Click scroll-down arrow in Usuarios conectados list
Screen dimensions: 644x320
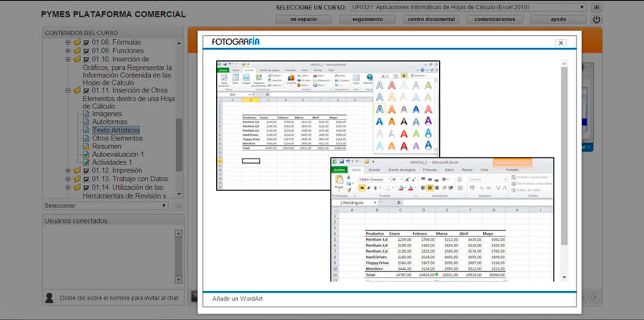pos(178,280)
